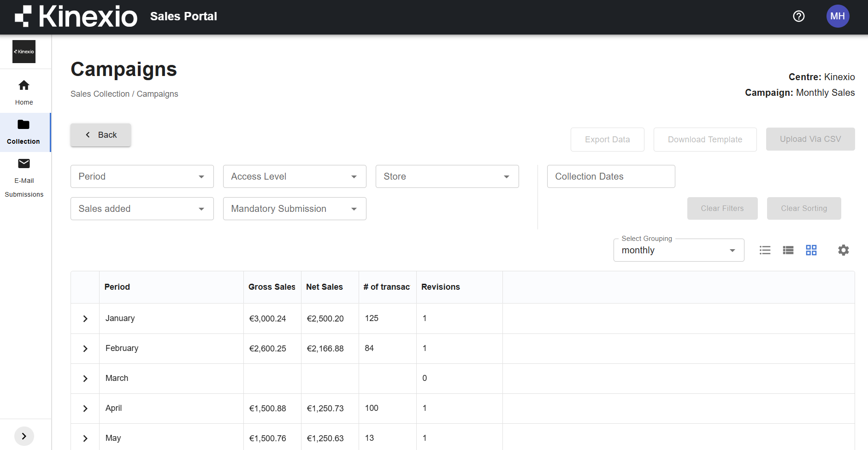Click the Back button
Viewport: 868px width, 450px height.
(100, 135)
